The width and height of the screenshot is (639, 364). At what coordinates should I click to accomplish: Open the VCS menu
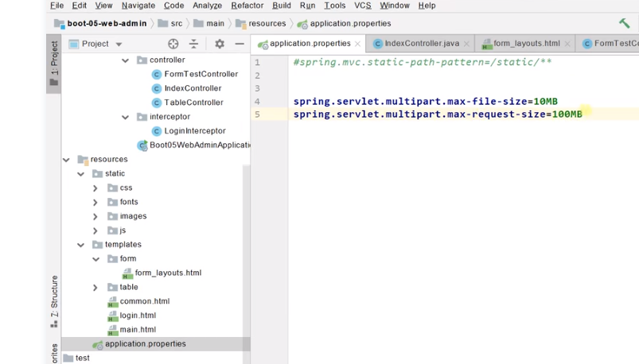pyautogui.click(x=362, y=6)
